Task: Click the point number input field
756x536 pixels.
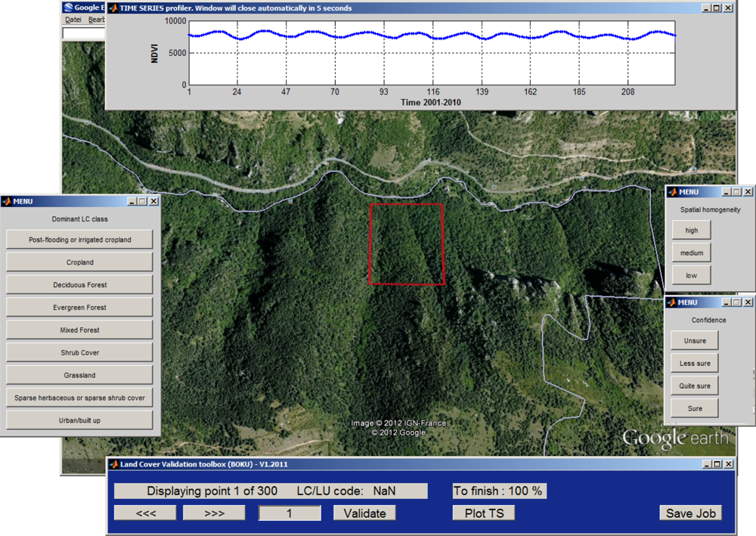Action: click(x=290, y=513)
